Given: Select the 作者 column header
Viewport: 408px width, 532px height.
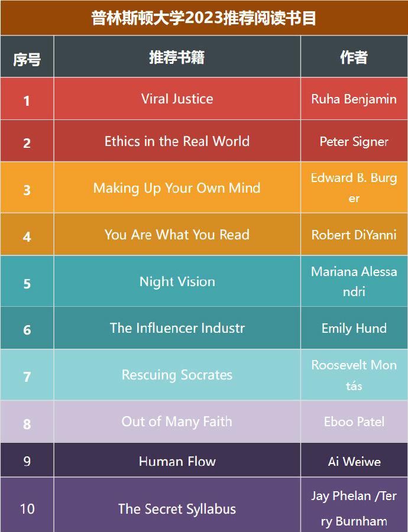Looking at the screenshot, I should point(354,57).
